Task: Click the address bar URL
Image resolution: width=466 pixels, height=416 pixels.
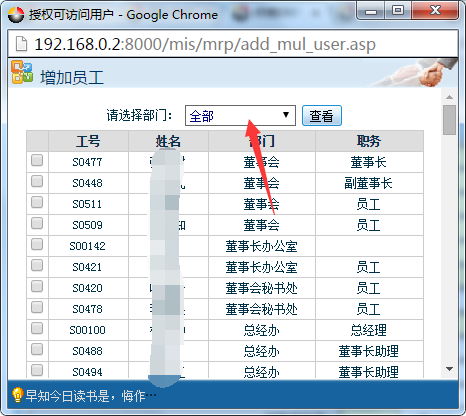Action: (205, 44)
